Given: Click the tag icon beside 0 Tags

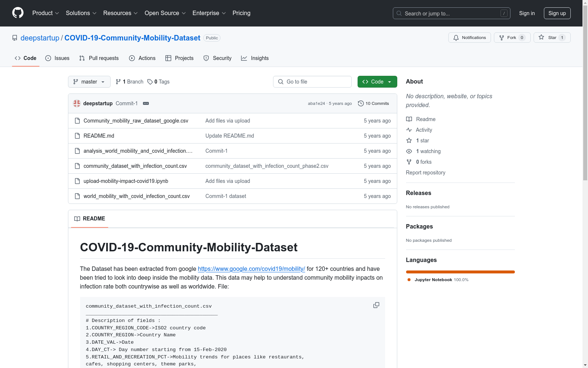Looking at the screenshot, I should [x=150, y=82].
